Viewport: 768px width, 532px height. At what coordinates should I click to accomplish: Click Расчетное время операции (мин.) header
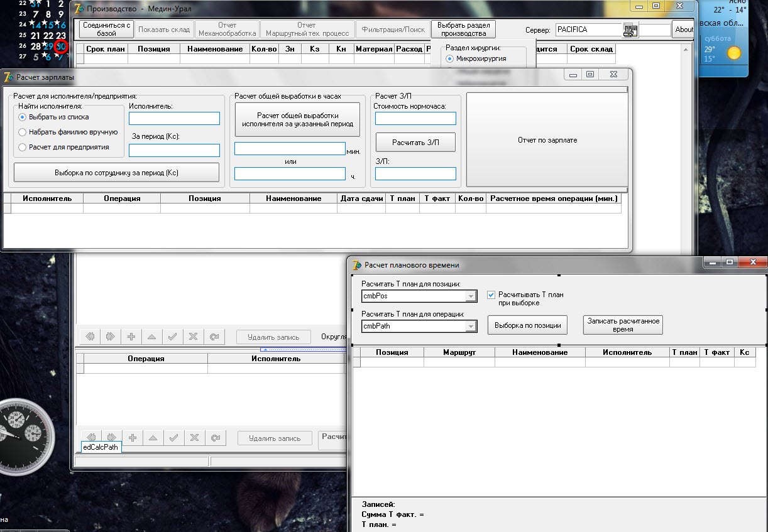pyautogui.click(x=554, y=198)
